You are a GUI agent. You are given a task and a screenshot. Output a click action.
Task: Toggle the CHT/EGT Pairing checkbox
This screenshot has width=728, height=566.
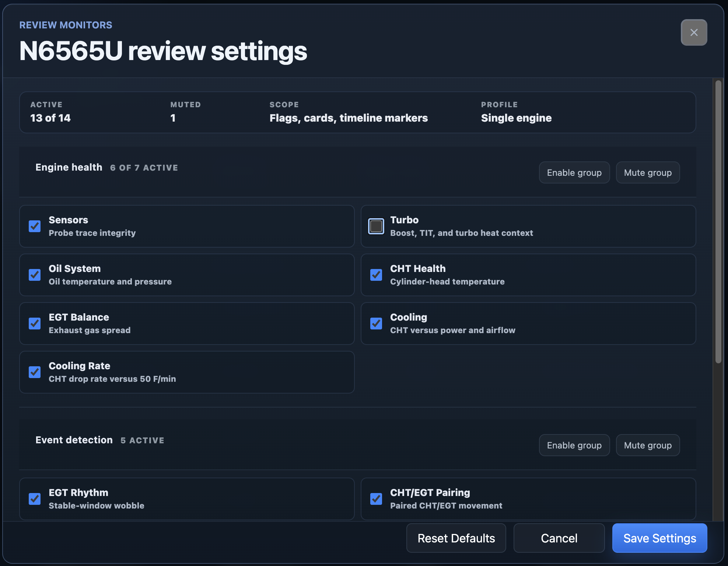pos(376,499)
